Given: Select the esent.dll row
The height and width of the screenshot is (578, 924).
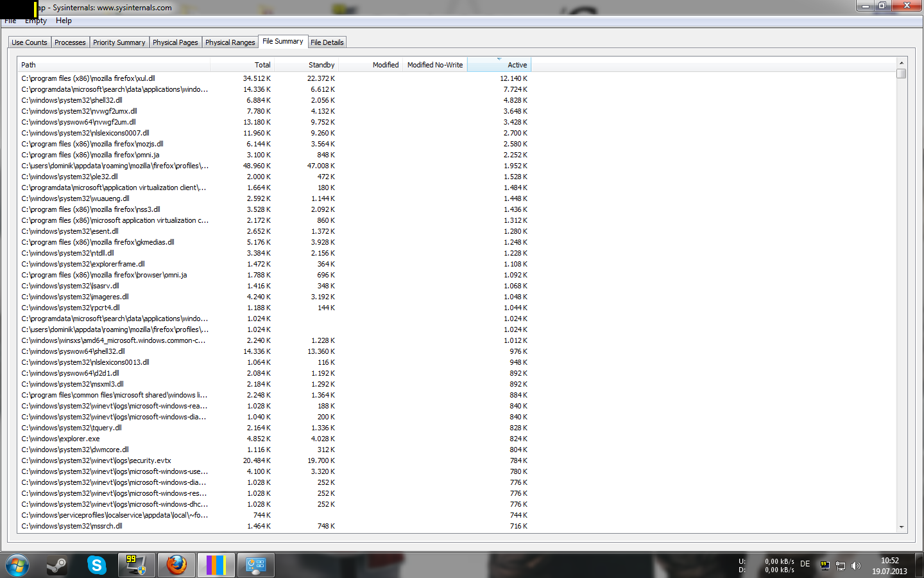Looking at the screenshot, I should (275, 231).
